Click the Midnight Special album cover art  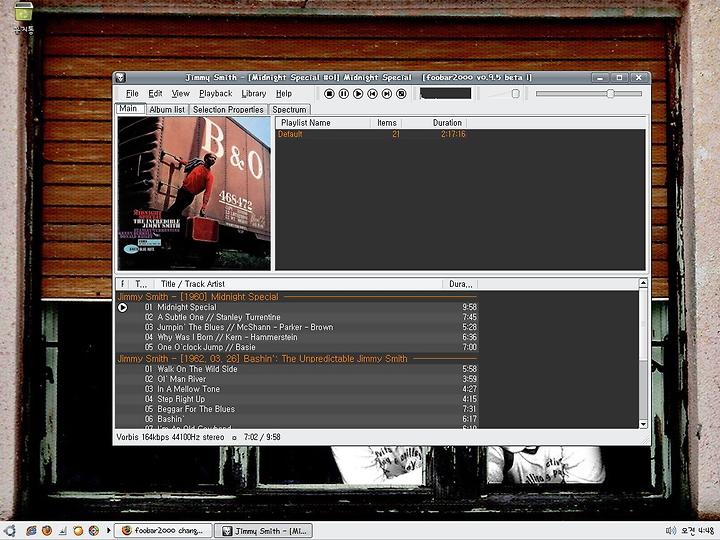(194, 193)
